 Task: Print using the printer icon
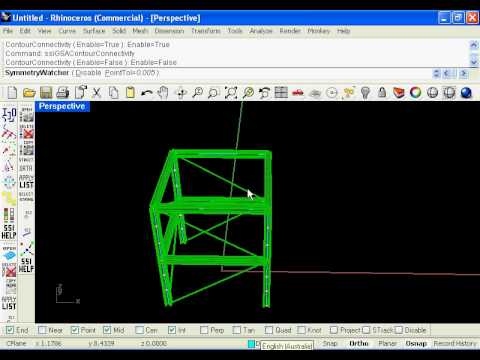63,92
